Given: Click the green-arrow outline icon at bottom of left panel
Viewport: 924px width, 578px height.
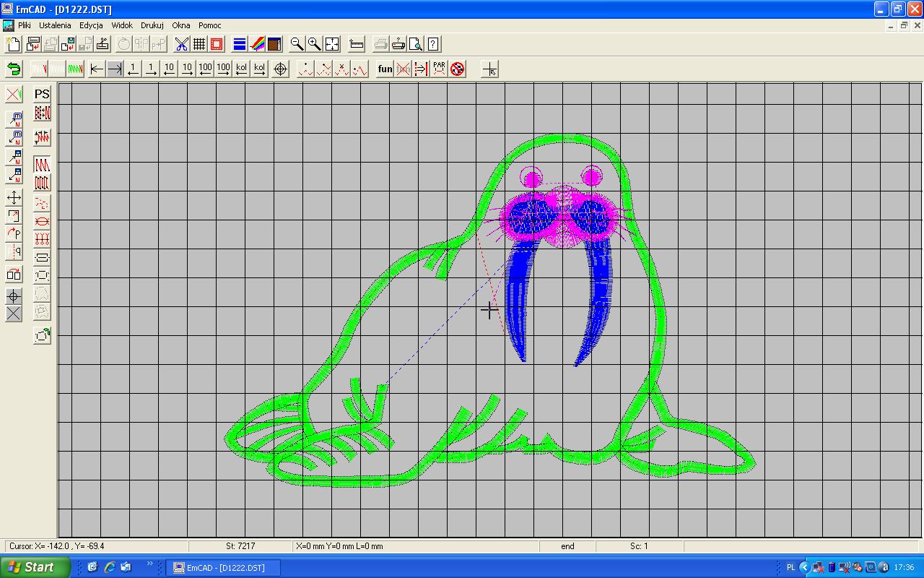Looking at the screenshot, I should pyautogui.click(x=42, y=335).
